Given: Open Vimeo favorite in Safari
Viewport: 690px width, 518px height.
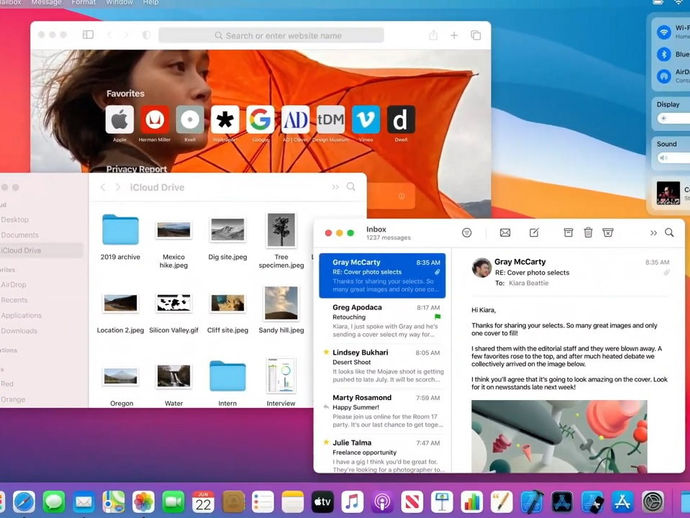Looking at the screenshot, I should pyautogui.click(x=366, y=119).
